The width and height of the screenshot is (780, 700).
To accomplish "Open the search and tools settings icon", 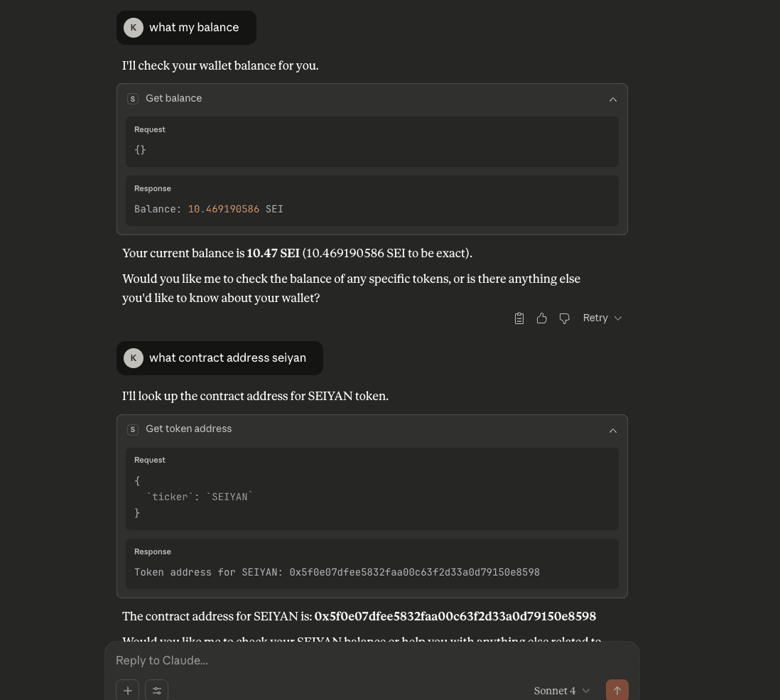I will (x=157, y=691).
